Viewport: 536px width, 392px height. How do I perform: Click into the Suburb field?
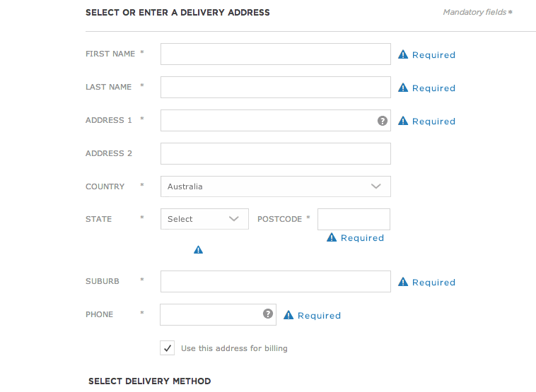(275, 281)
